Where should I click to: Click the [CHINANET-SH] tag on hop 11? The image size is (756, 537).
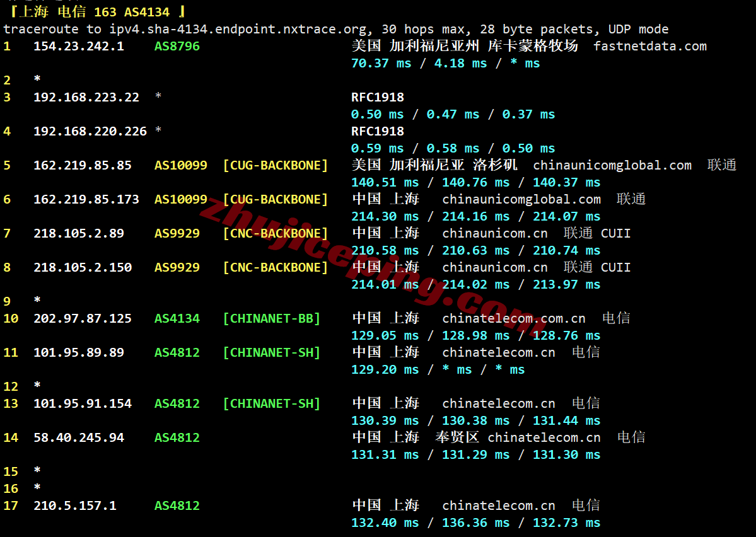pos(272,352)
